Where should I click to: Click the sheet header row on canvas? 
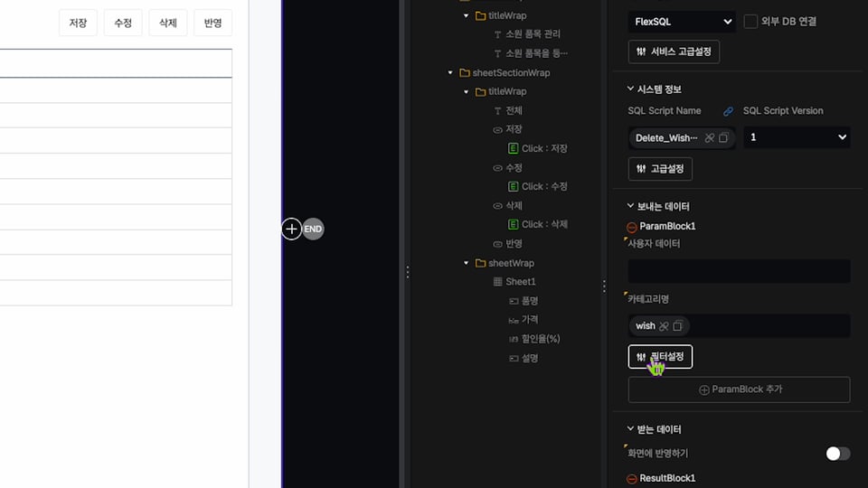(x=116, y=63)
